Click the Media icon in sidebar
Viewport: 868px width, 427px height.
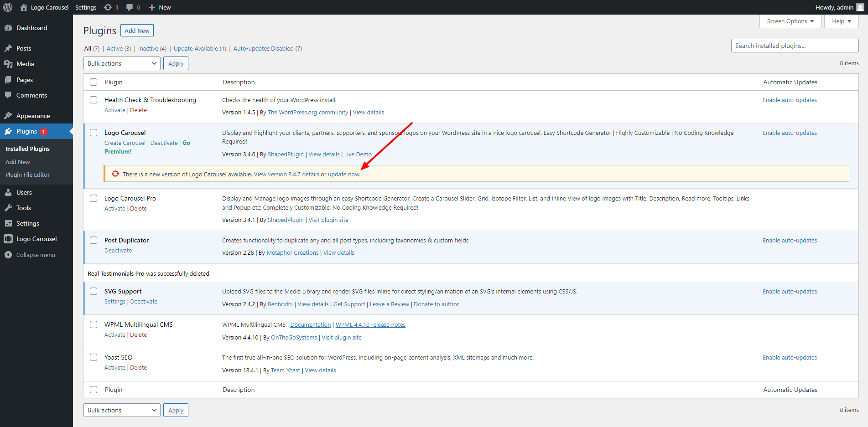click(8, 64)
